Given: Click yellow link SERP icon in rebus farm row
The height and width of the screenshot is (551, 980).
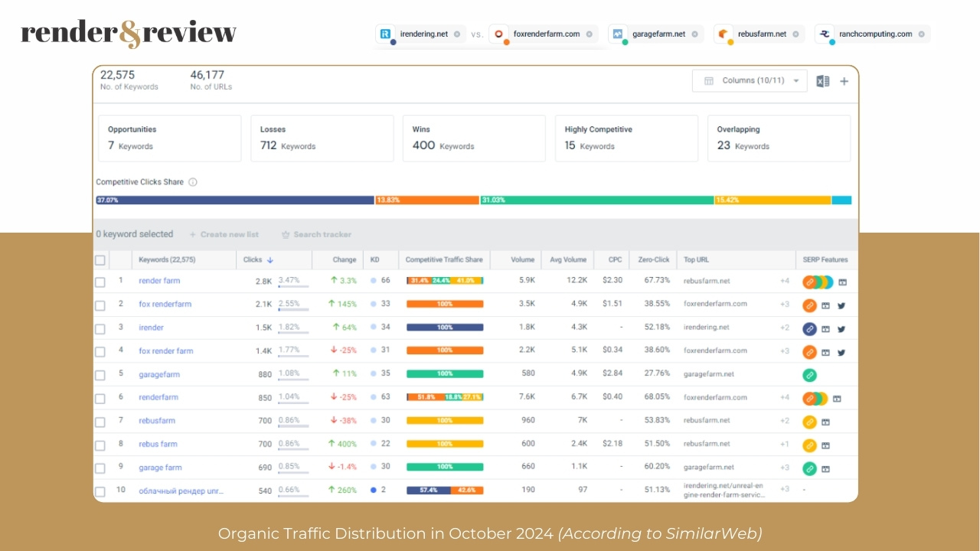Looking at the screenshot, I should pos(809,445).
